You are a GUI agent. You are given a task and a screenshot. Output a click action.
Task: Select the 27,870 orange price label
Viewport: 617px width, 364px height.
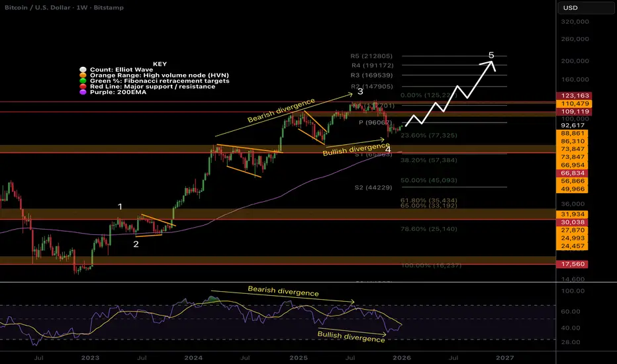(x=572, y=230)
